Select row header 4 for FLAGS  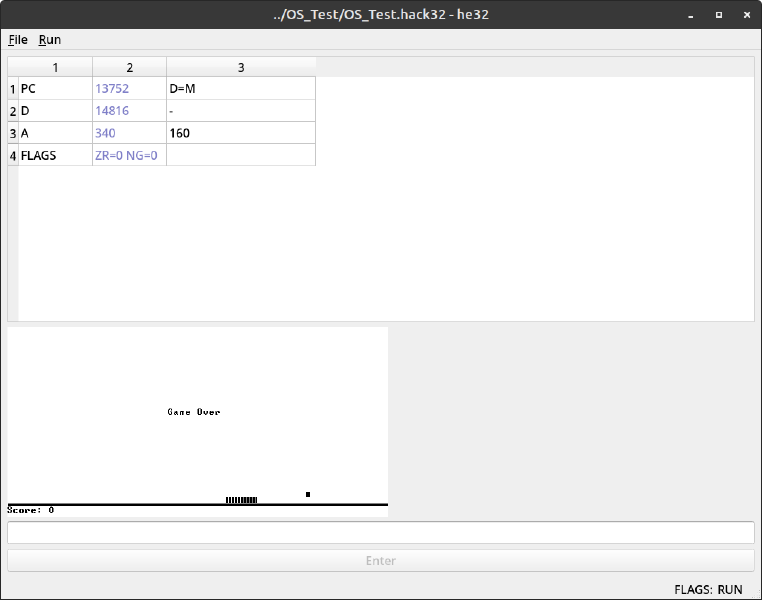[13, 155]
